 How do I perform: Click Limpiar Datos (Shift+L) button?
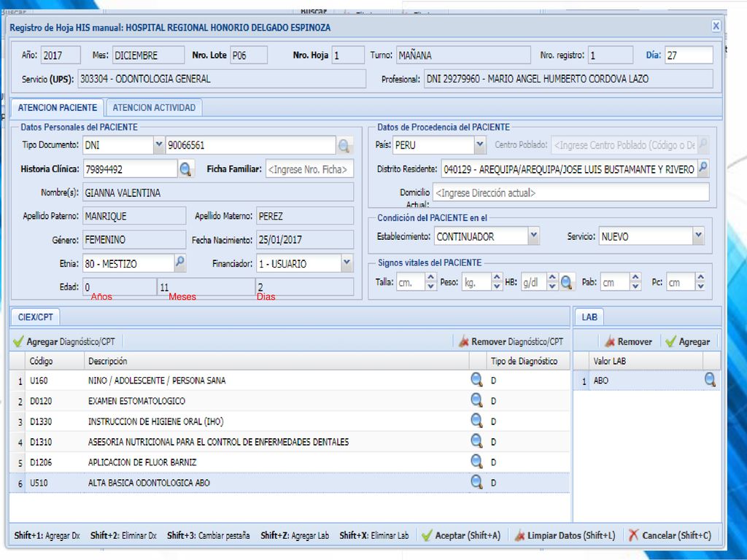click(565, 536)
